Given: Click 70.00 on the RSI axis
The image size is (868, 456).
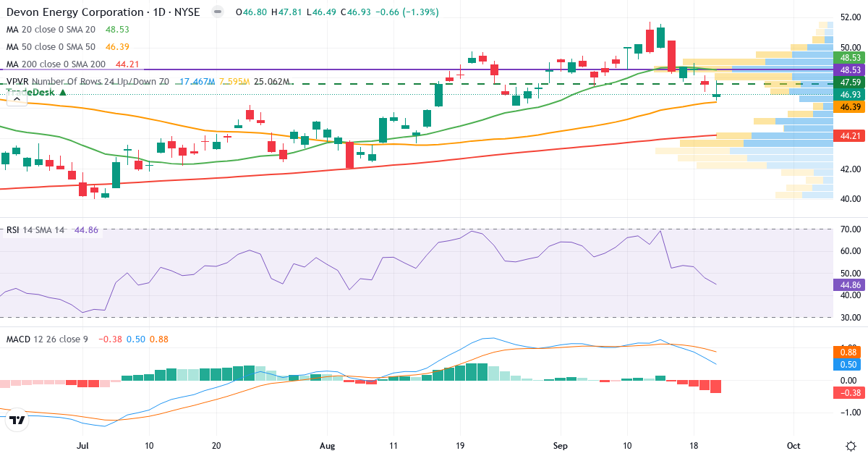Looking at the screenshot, I should pos(851,229).
